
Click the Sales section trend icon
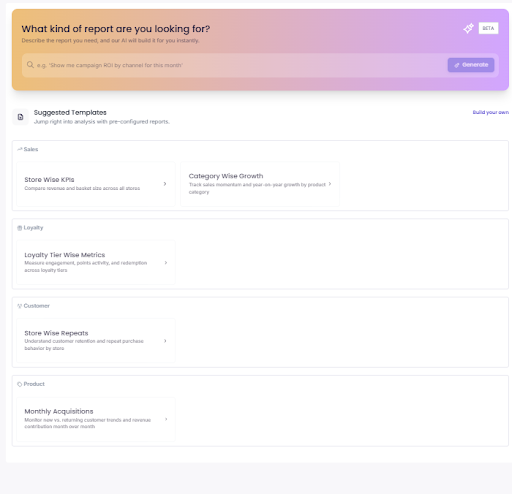[20, 149]
